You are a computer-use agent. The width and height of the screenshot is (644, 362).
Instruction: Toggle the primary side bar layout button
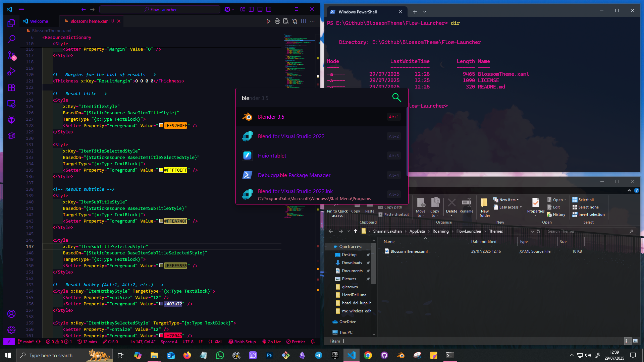coord(251,9)
